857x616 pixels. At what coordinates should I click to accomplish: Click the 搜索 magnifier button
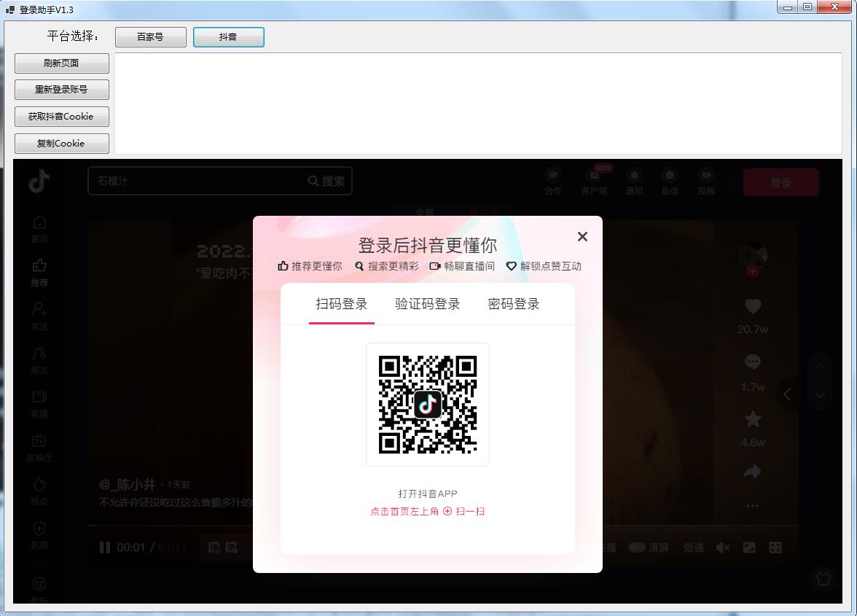(x=326, y=181)
